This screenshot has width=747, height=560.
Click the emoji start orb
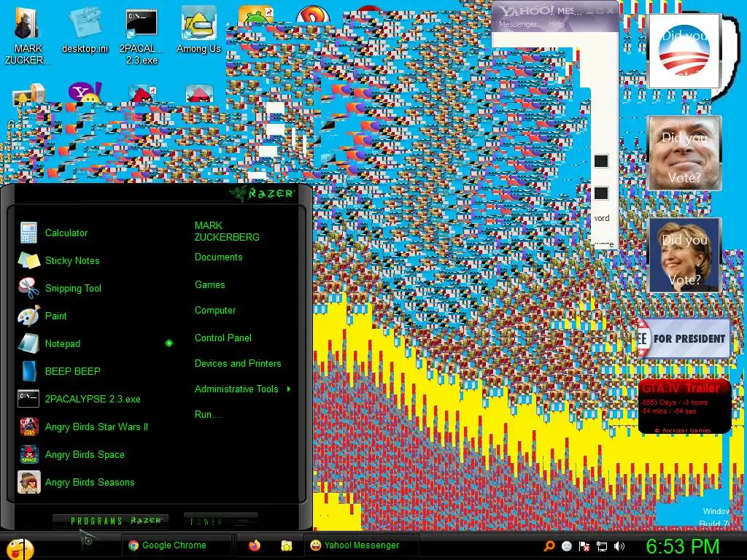point(20,549)
